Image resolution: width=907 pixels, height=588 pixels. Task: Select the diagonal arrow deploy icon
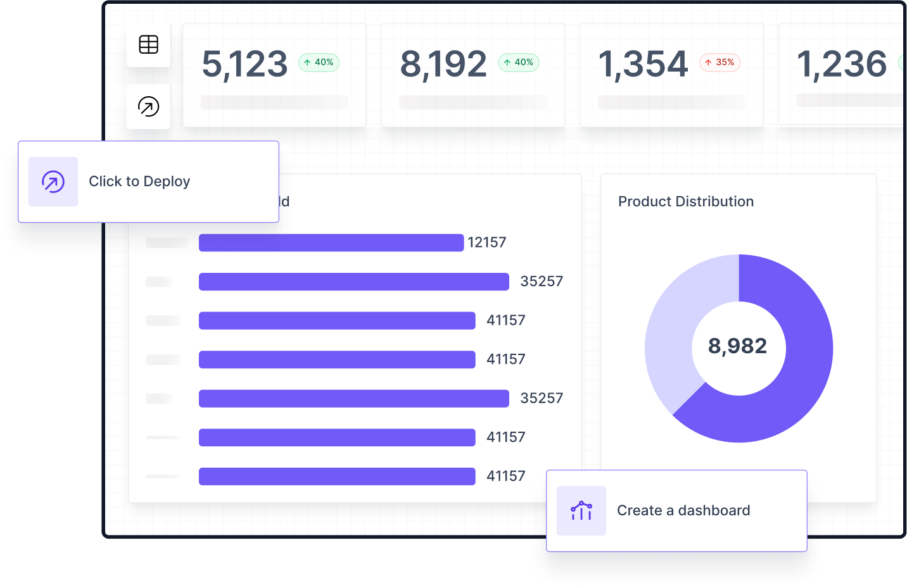point(148,107)
